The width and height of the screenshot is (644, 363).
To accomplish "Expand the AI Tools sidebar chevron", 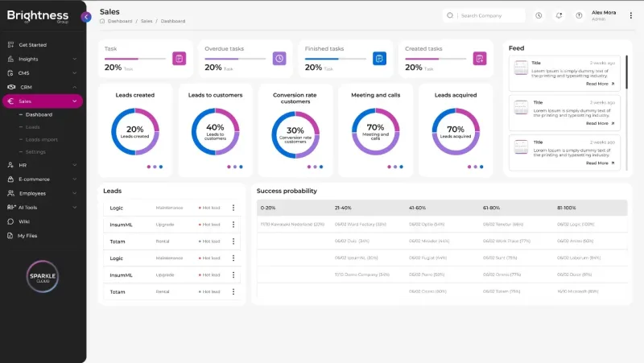I will click(x=74, y=208).
